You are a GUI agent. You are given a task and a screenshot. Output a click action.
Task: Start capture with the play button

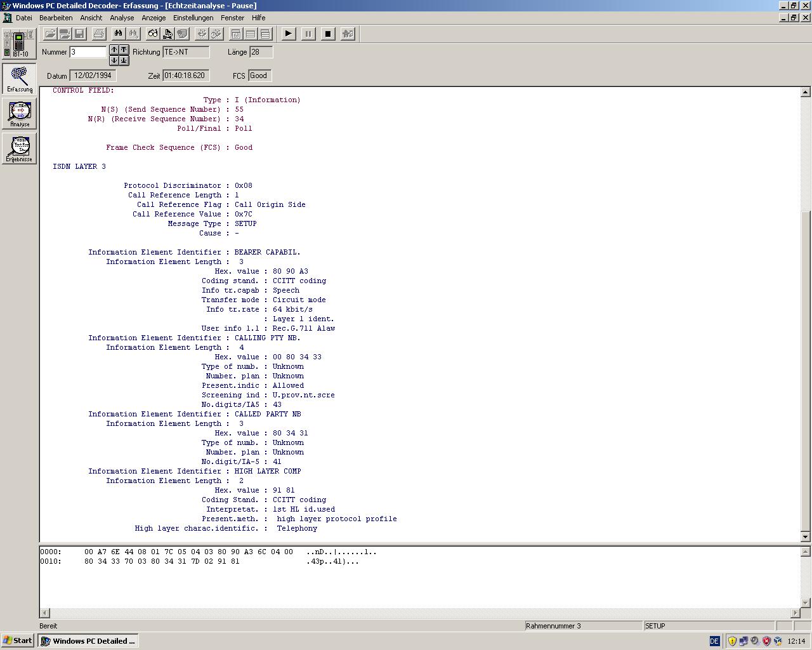(289, 34)
